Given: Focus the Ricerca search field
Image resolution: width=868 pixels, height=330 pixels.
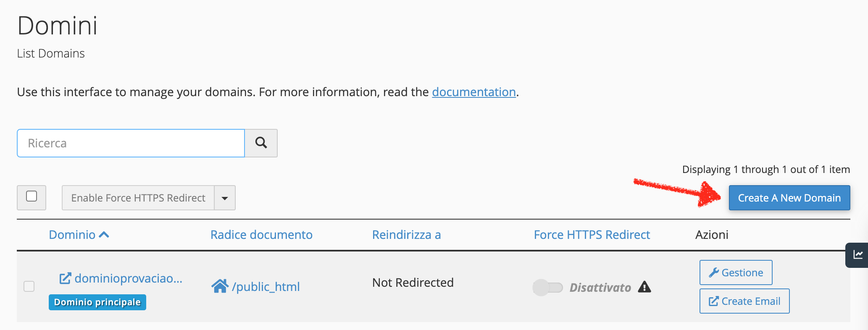Looking at the screenshot, I should [x=131, y=143].
